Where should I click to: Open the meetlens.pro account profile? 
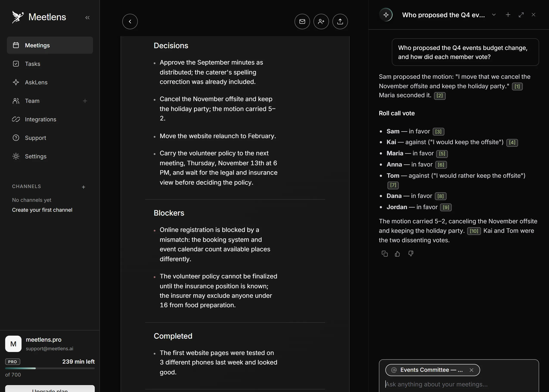pos(50,344)
